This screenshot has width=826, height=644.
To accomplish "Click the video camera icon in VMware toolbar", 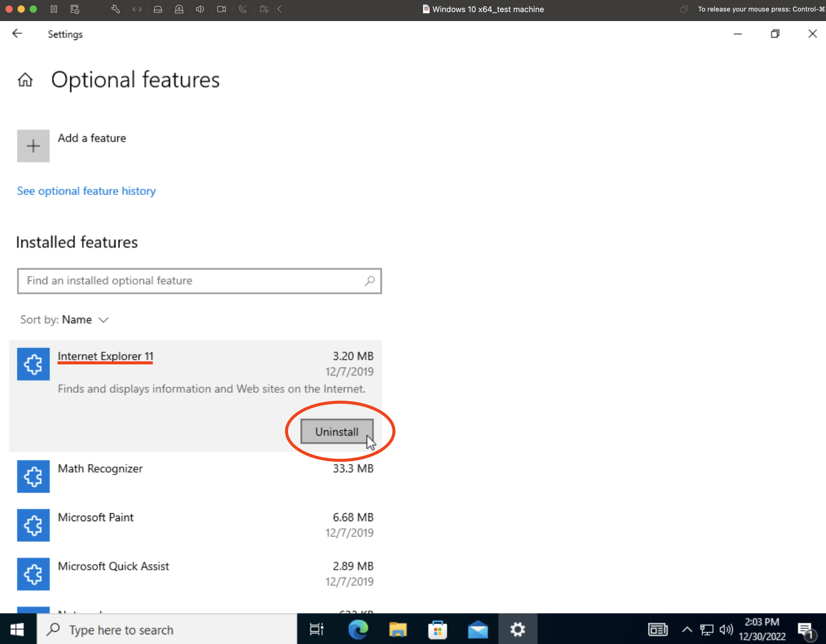I will click(221, 9).
